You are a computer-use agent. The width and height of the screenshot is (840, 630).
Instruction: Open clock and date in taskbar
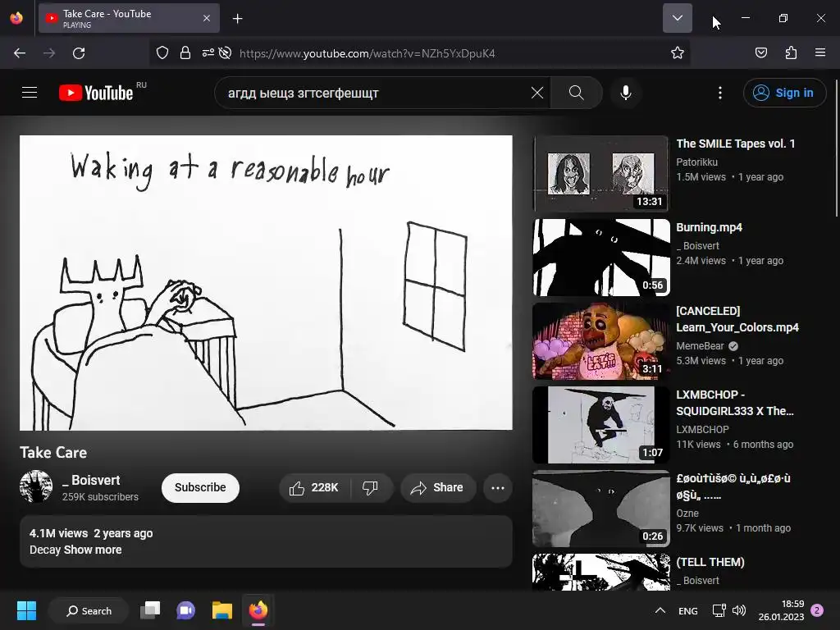coord(781,610)
